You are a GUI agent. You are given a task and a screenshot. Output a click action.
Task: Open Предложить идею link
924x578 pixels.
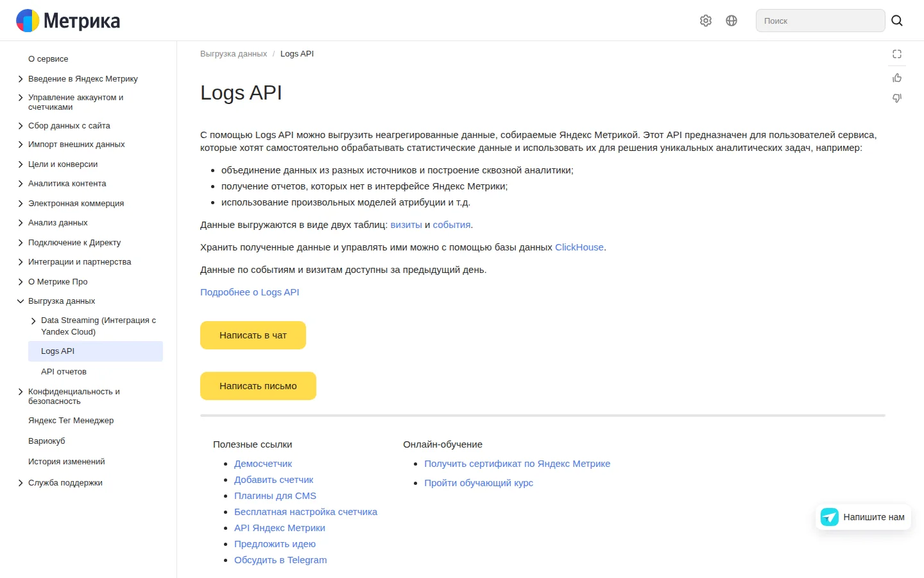(x=275, y=544)
